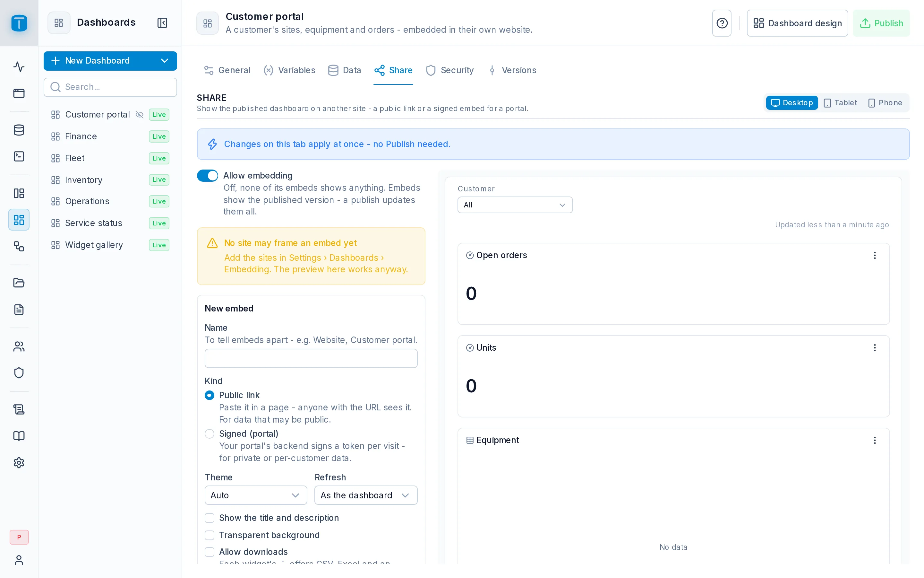
Task: Click the embed Name input field
Action: pyautogui.click(x=311, y=359)
